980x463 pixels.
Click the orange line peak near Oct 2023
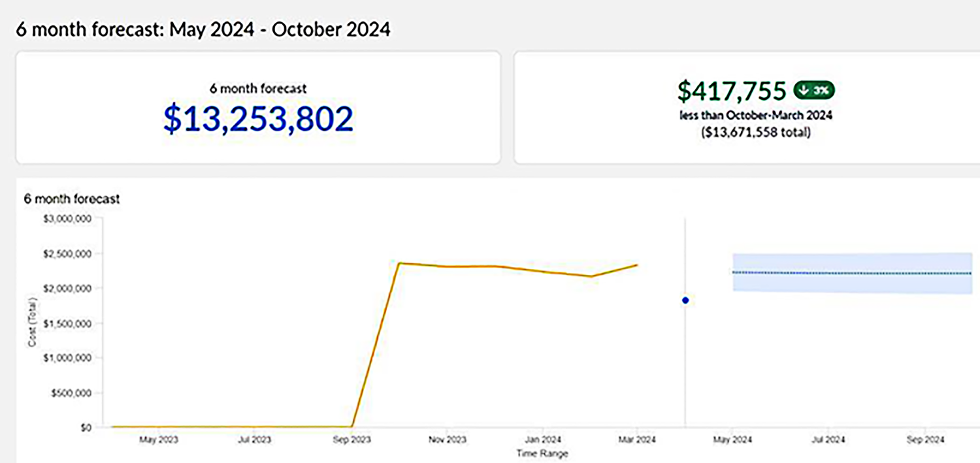point(399,263)
